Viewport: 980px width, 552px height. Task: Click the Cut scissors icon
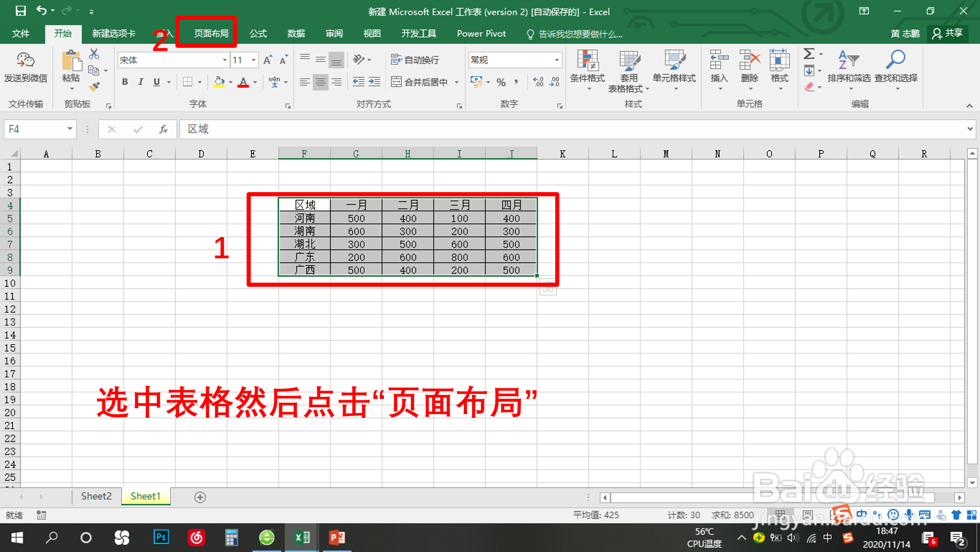tap(94, 54)
